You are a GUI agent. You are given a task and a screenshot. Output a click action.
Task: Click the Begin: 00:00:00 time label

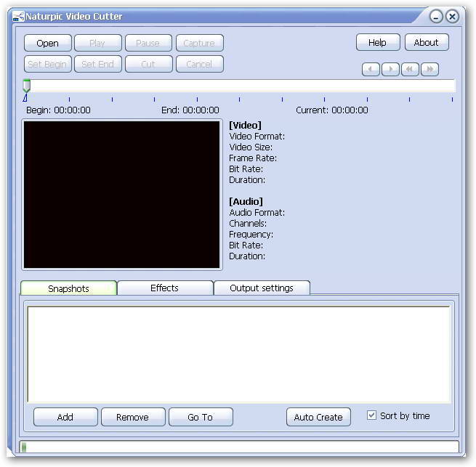[58, 110]
